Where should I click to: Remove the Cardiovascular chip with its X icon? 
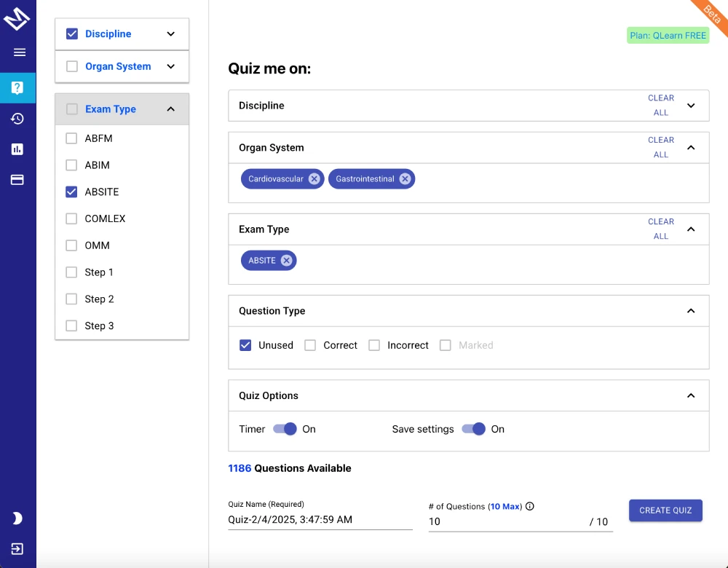coord(314,179)
